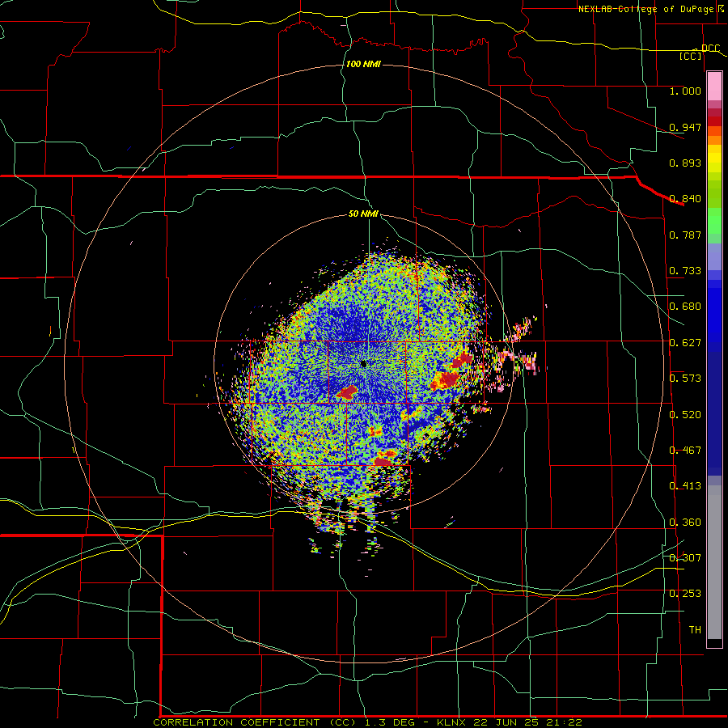This screenshot has height=728, width=728.
Task: Click the gray lower segment of the color bar
Action: tap(714, 562)
